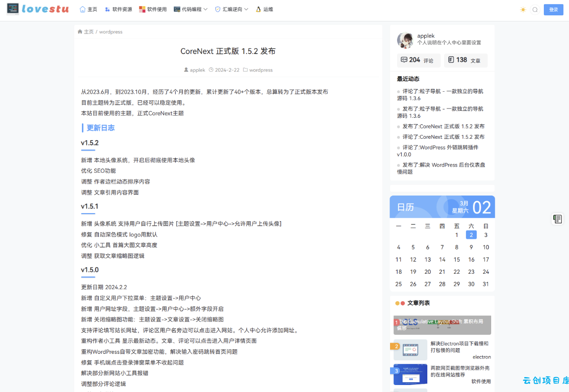Open the wordpress breadcrumb link
The image size is (569, 392).
[x=111, y=32]
